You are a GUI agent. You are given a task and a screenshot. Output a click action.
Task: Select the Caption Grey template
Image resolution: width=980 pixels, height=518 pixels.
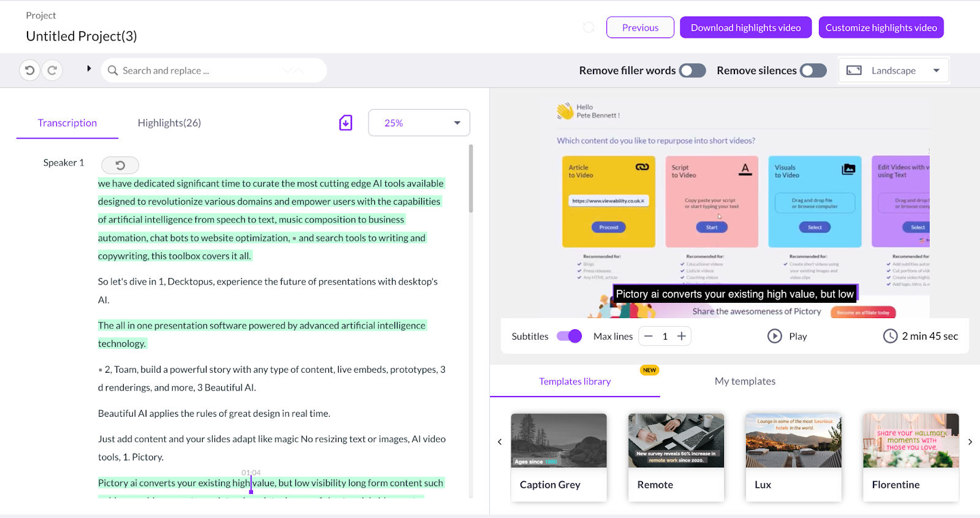tap(559, 457)
